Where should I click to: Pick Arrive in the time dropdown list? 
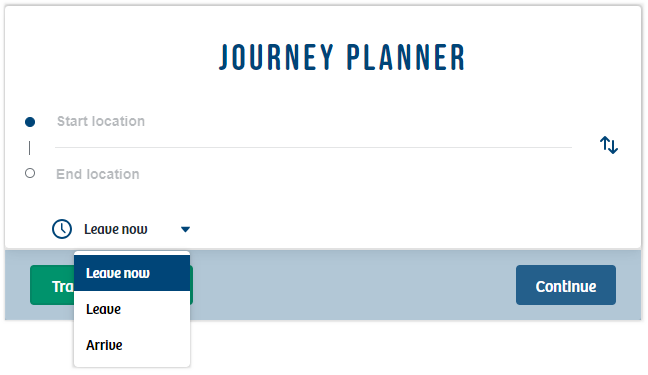point(132,345)
